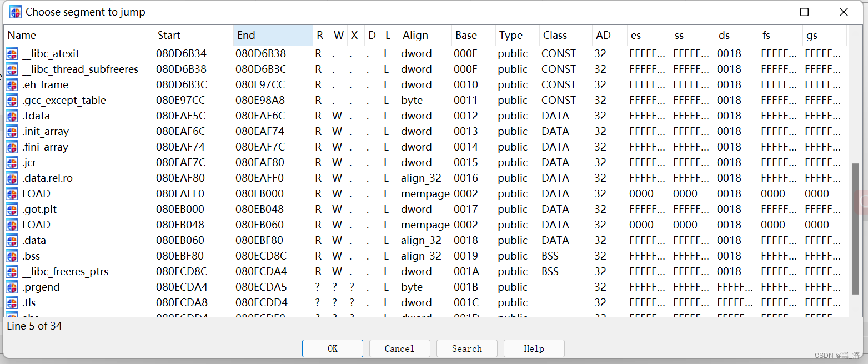Click the __libc_atexit row icon
Viewport: 868px width, 364px height.
(x=12, y=54)
